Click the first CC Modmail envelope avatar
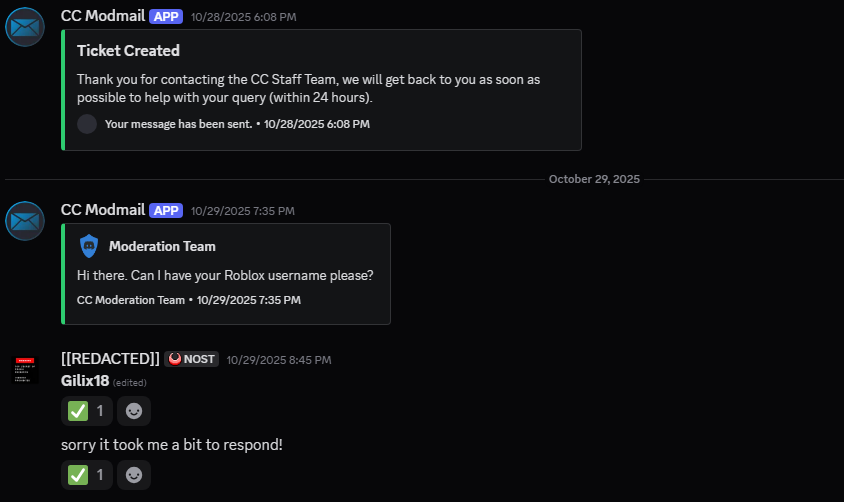 [x=25, y=26]
